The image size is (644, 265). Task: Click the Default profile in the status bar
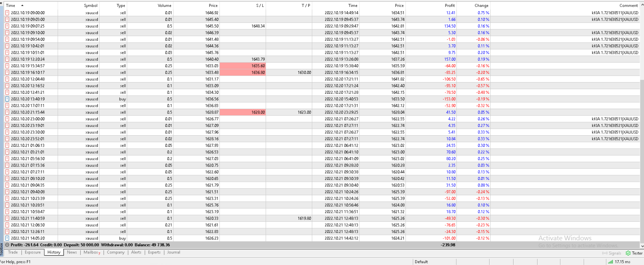tap(421, 262)
